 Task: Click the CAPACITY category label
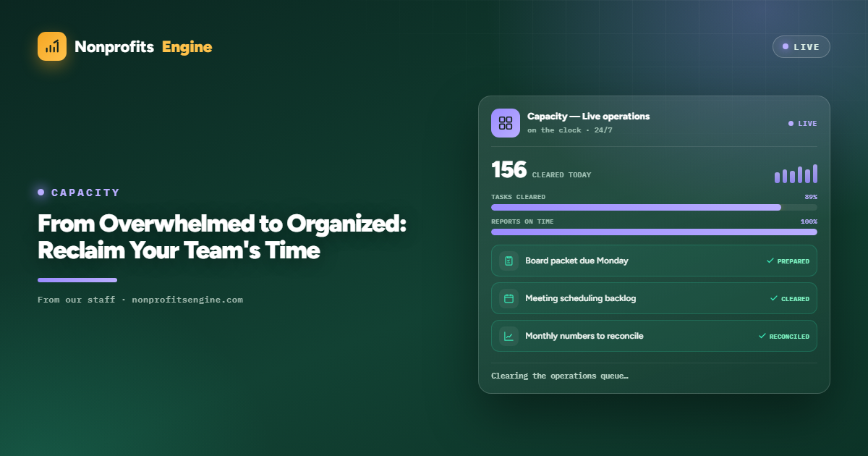pyautogui.click(x=85, y=193)
